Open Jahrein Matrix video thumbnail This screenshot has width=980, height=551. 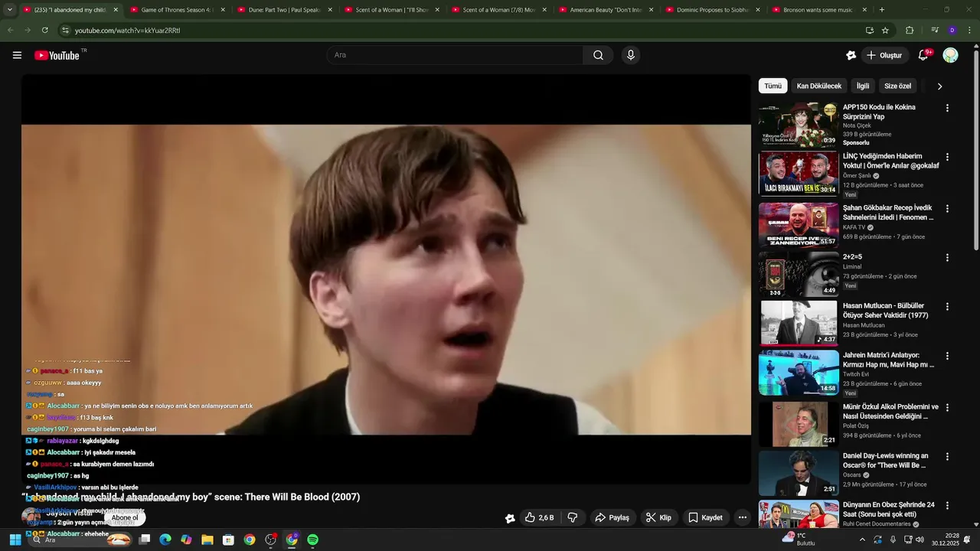799,372
